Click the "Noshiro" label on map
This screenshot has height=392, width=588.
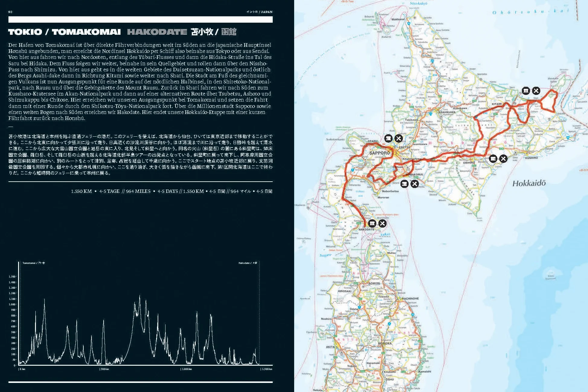[326, 319]
